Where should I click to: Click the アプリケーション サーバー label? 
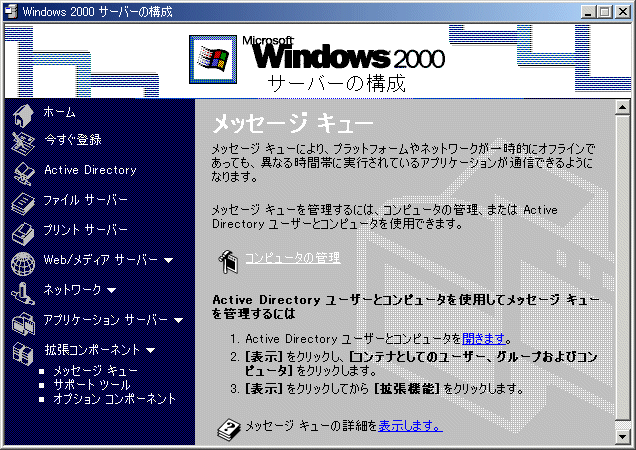click(105, 320)
